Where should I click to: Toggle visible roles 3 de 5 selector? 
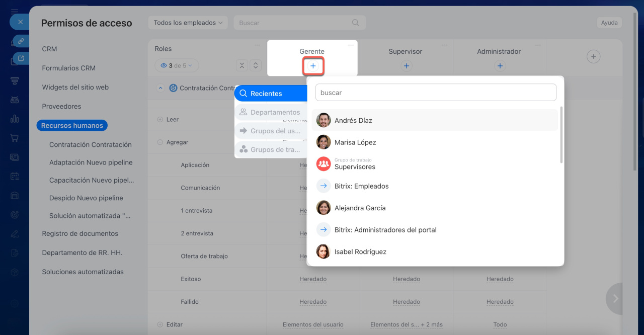[x=177, y=65]
